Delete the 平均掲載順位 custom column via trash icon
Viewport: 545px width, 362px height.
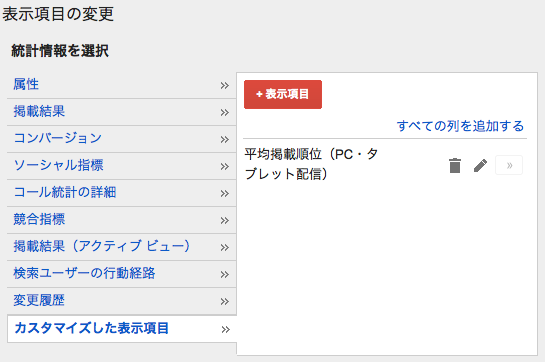(455, 165)
